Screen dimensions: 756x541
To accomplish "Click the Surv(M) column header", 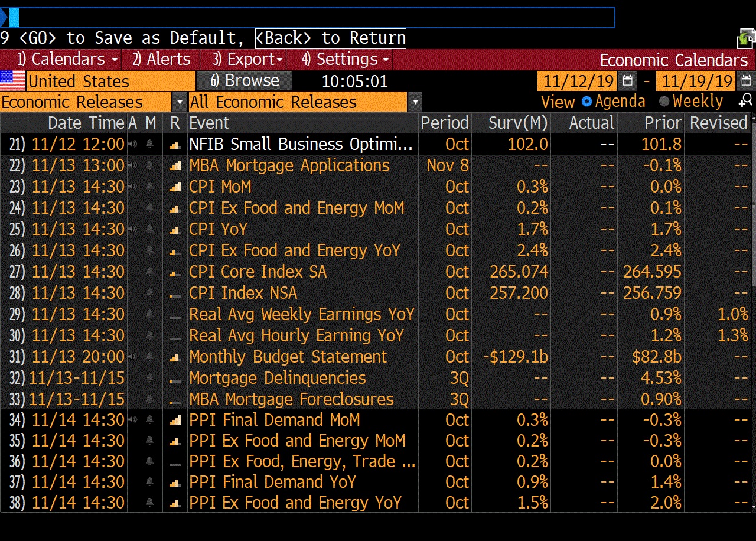I will tap(519, 123).
